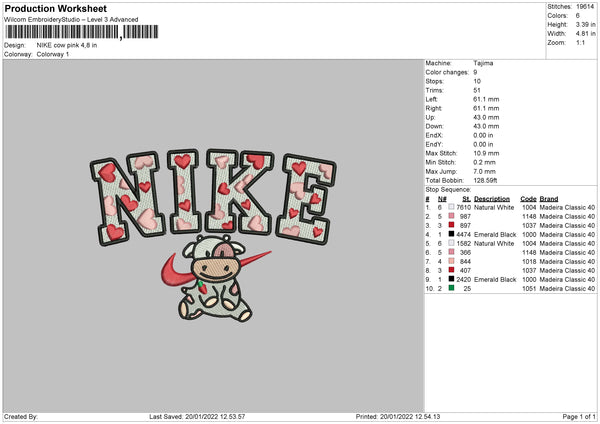Click the design name 'NIKE cow pink 4,8 in'
The height and width of the screenshot is (424, 600).
click(67, 45)
